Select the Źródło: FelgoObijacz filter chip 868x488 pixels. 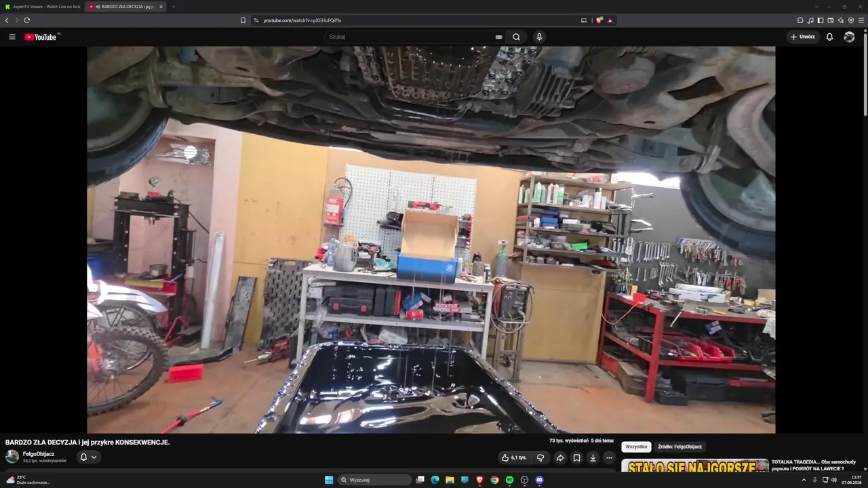(679, 447)
